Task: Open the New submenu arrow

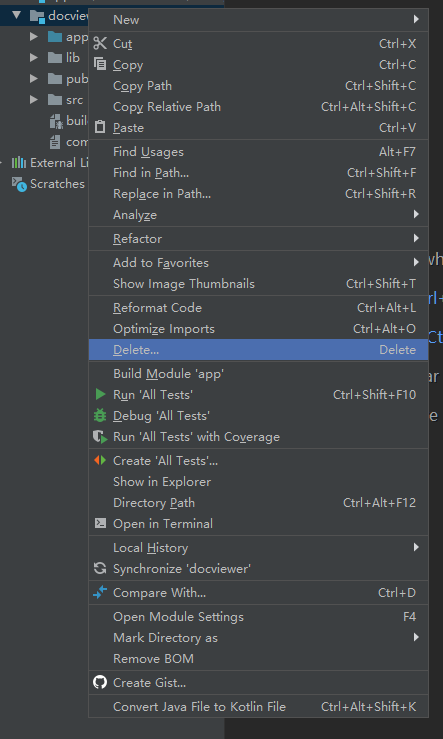Action: 416,19
